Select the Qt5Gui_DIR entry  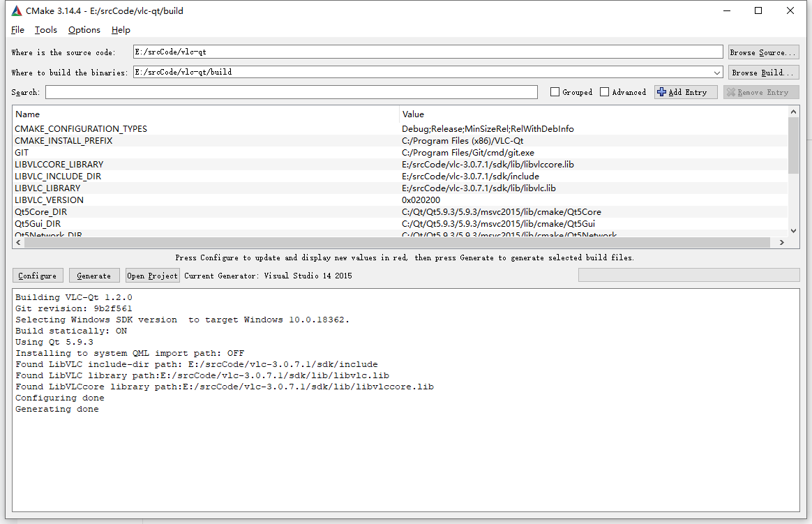38,224
